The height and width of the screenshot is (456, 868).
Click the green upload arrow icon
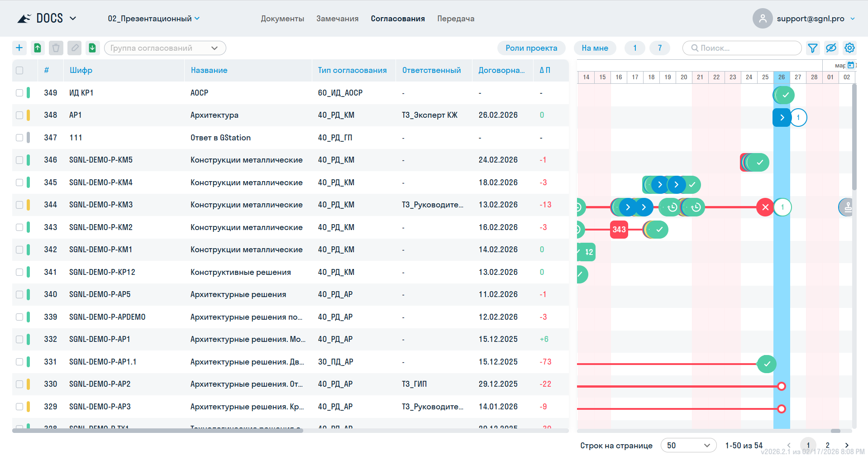coord(38,48)
